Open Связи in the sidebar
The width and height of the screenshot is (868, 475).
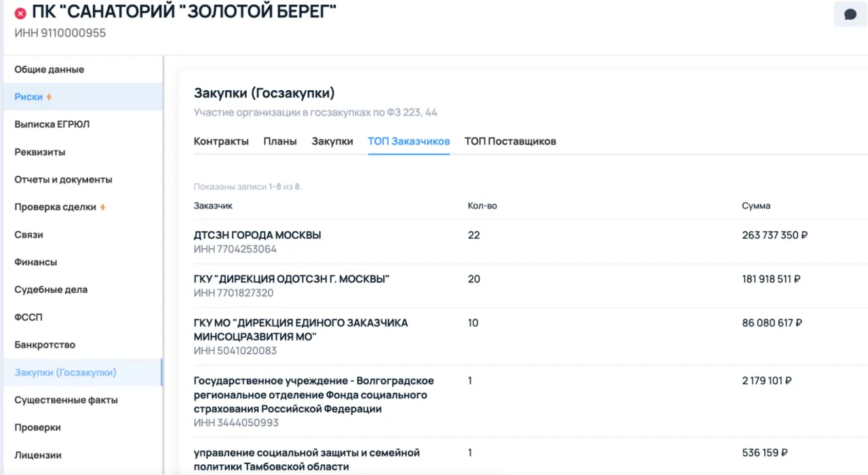click(x=29, y=234)
